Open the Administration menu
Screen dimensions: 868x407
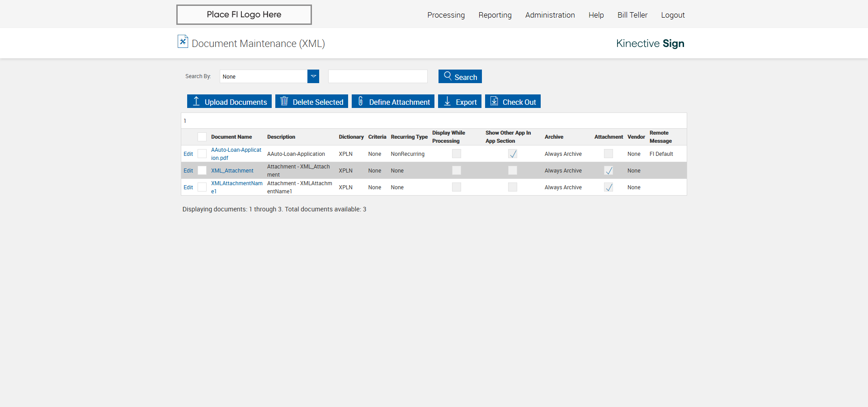pos(550,15)
